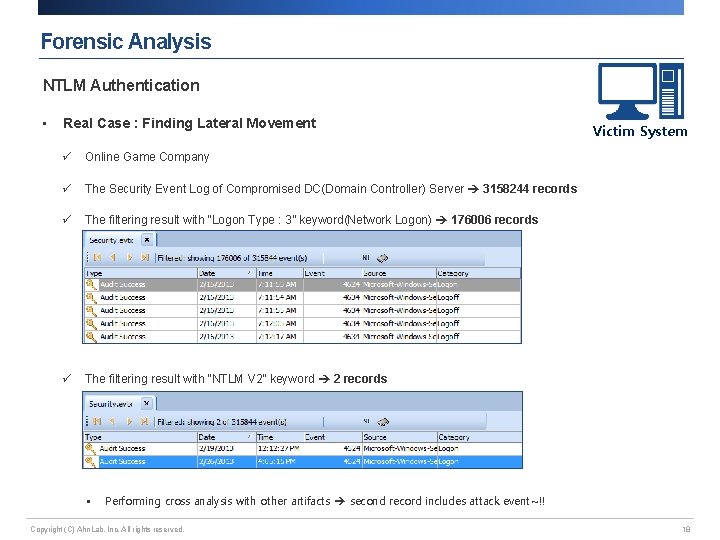Click the 12:12:27 PM time cell
The width and height of the screenshot is (720, 540).
pyautogui.click(x=279, y=448)
